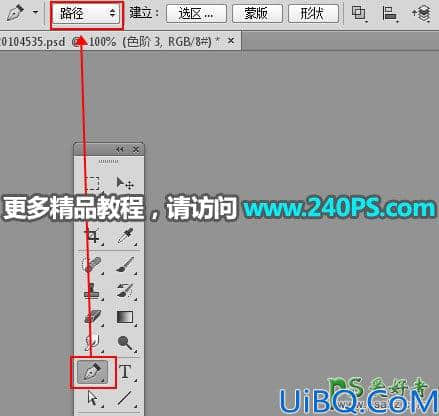This screenshot has height=416, width=439.
Task: Select the Line tool
Action: pos(125,398)
